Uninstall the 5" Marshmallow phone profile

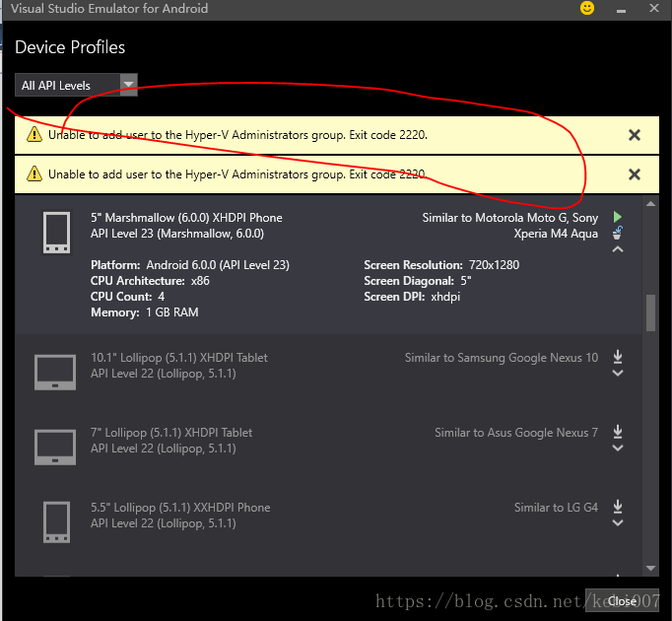[618, 233]
